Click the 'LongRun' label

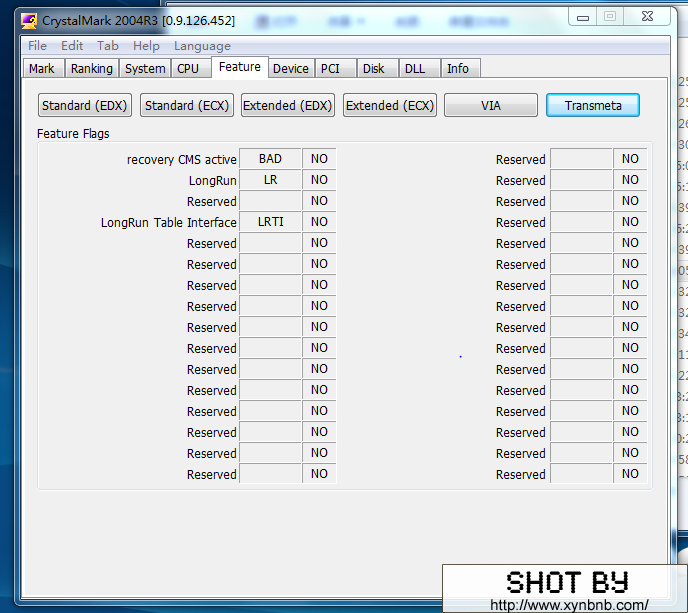coord(213,181)
